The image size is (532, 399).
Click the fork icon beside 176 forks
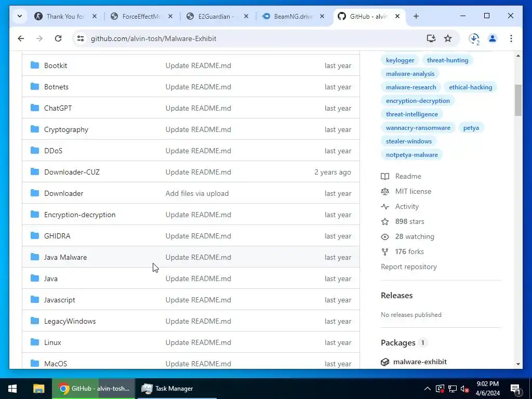[385, 252]
